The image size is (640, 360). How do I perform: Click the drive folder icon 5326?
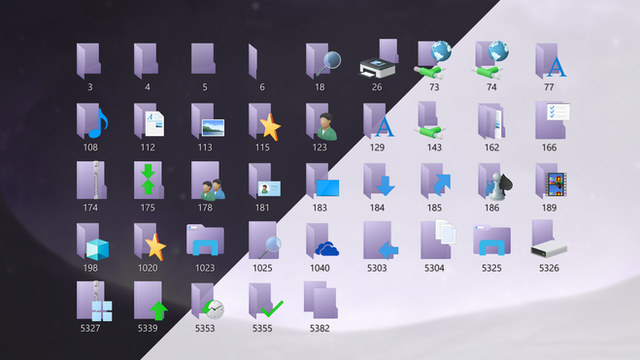(549, 239)
